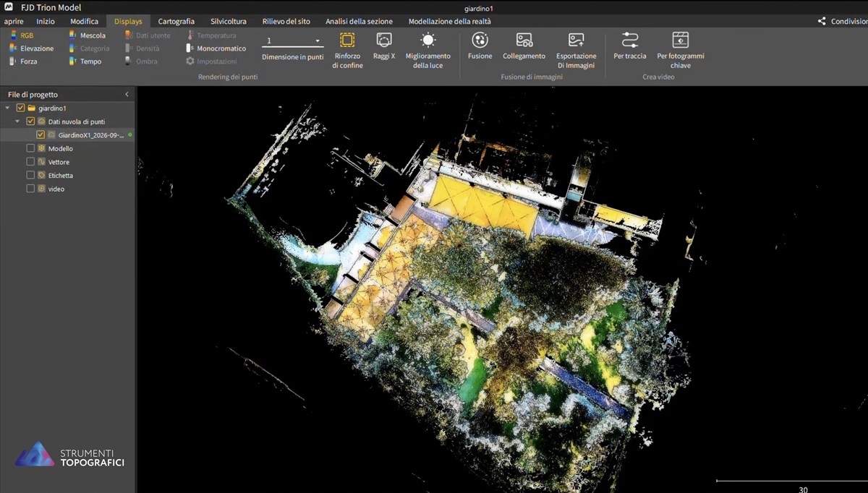The height and width of the screenshot is (493, 868).
Task: Open the Cartografia tab
Action: pyautogui.click(x=176, y=21)
